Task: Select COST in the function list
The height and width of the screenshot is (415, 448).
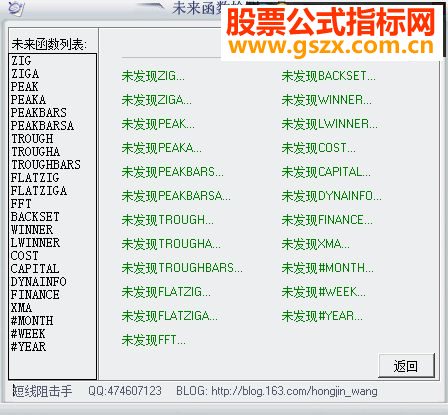Action: (25, 256)
